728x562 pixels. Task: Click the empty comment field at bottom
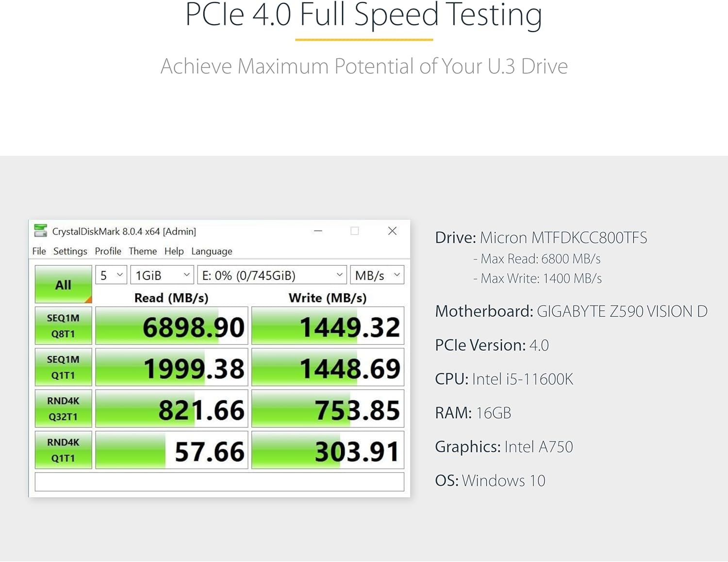[x=219, y=482]
